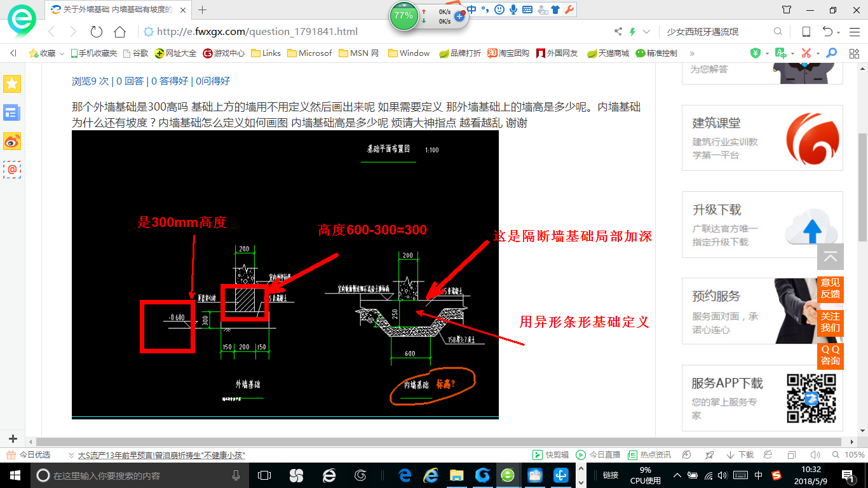Click the green translate extension icon
868x488 pixels.
780,53
